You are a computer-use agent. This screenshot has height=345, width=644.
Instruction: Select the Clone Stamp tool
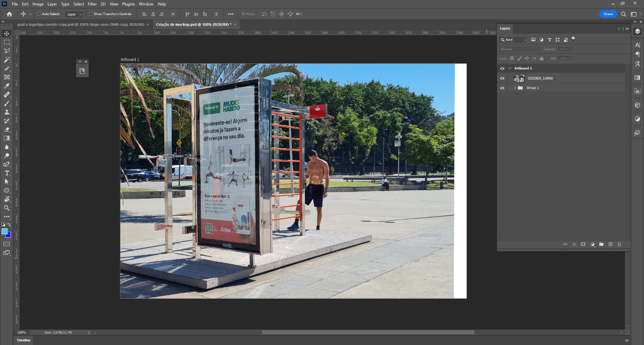click(7, 112)
